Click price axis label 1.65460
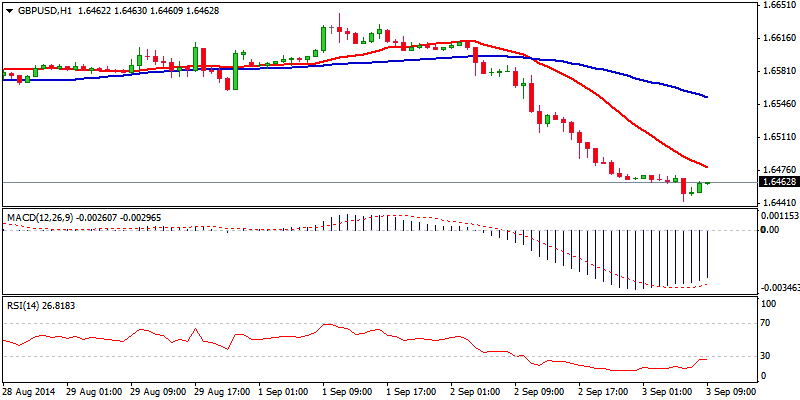 [x=778, y=104]
